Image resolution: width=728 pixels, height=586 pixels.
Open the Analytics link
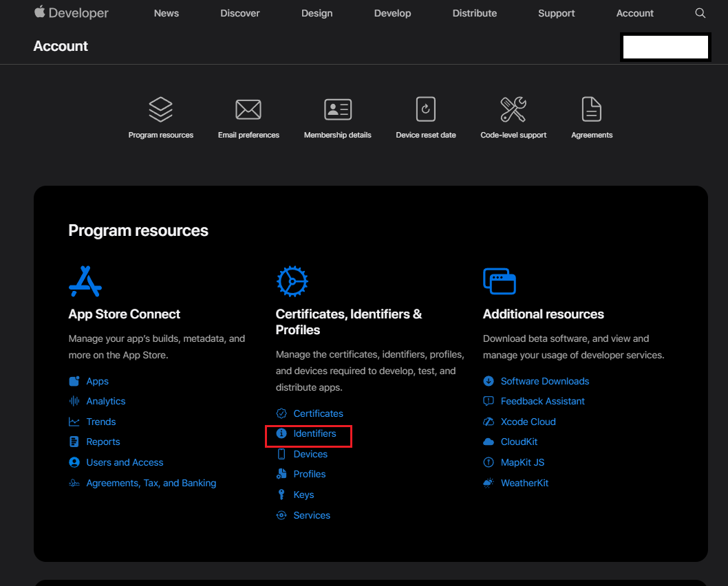pyautogui.click(x=106, y=401)
